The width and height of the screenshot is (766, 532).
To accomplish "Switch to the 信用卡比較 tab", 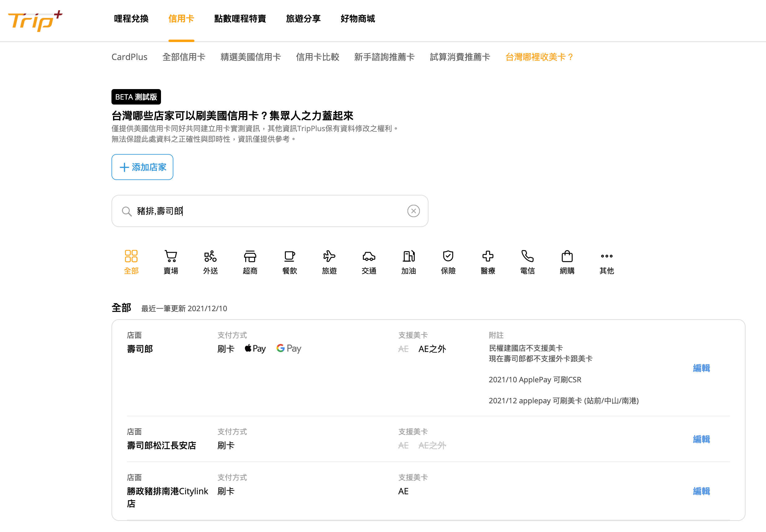I will pos(317,57).
